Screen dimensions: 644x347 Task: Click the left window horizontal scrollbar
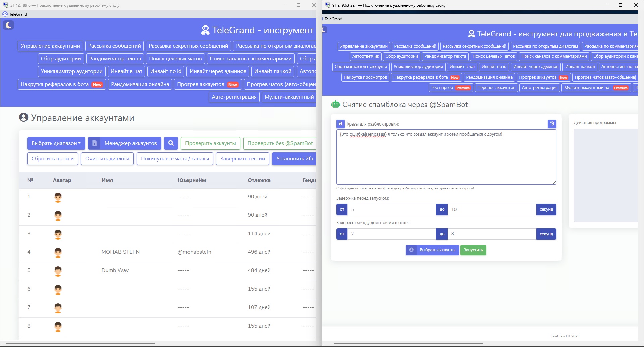tap(80, 343)
